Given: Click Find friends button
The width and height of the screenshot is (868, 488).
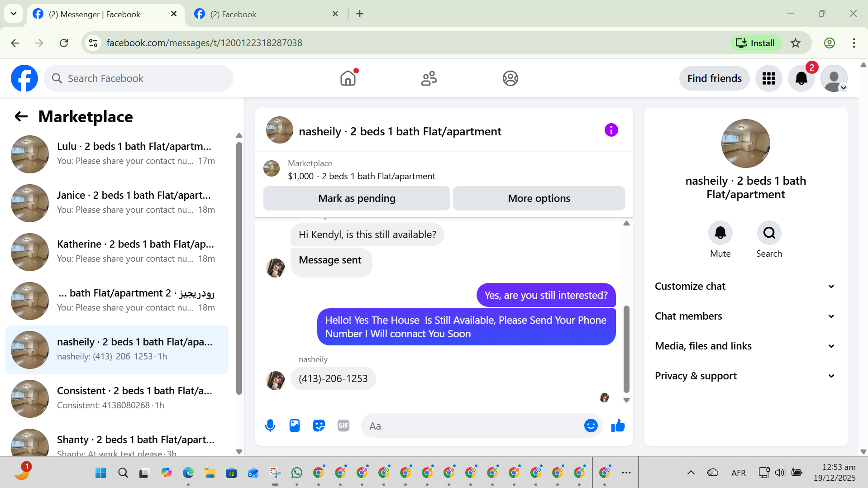Looking at the screenshot, I should (x=714, y=78).
